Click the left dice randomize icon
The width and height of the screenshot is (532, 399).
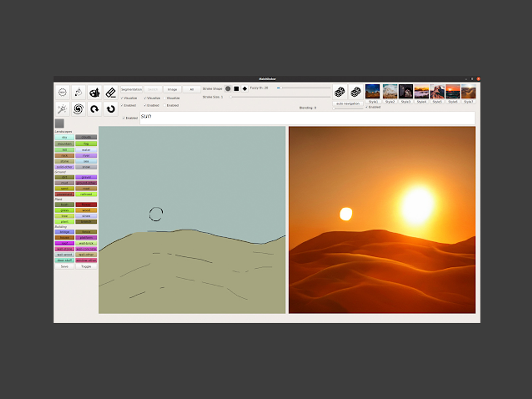tap(339, 92)
